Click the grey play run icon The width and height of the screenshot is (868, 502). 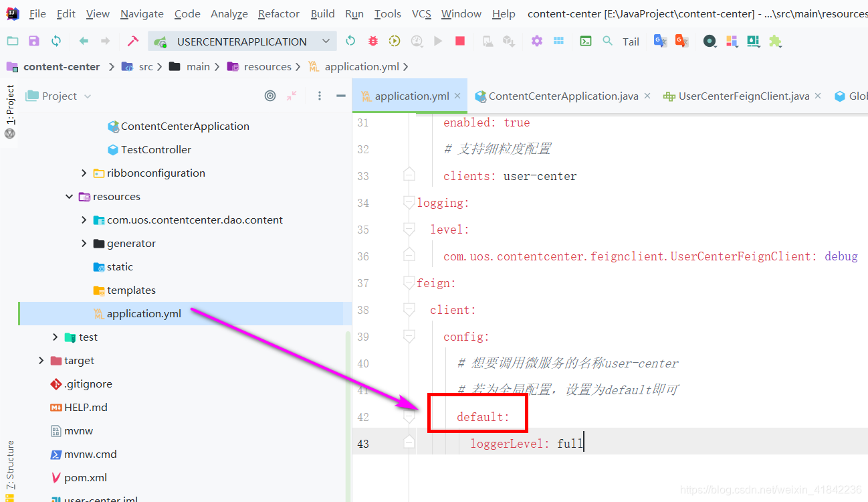pos(438,41)
